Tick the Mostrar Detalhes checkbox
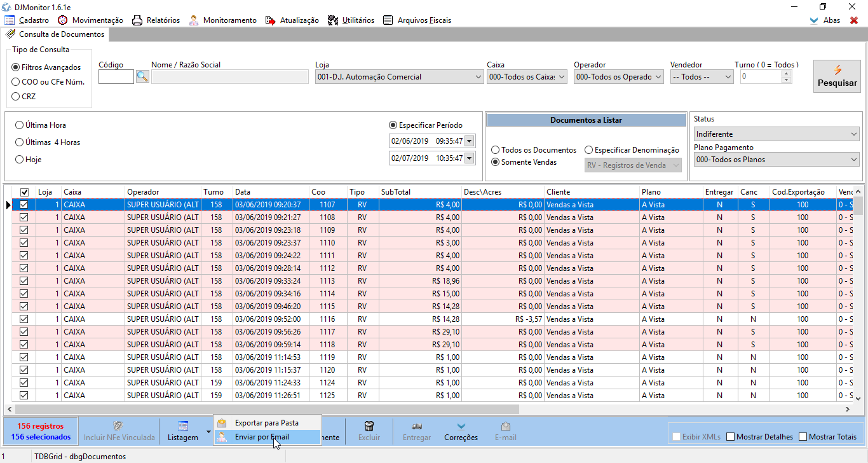 tap(731, 437)
